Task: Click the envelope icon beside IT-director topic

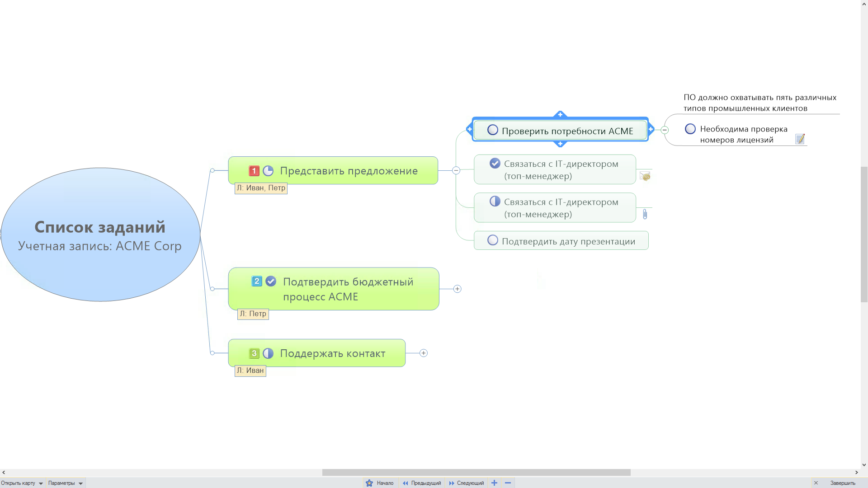Action: [x=645, y=176]
